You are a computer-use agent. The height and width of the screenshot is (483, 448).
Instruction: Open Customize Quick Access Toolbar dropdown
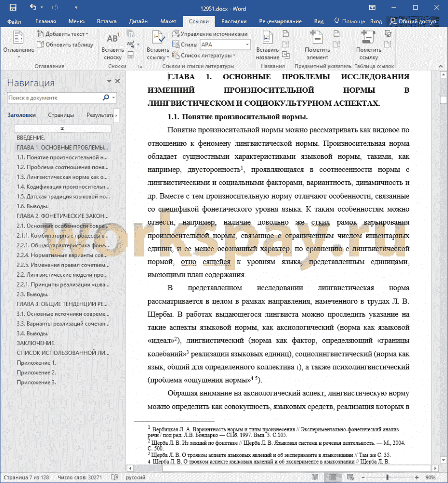(76, 8)
